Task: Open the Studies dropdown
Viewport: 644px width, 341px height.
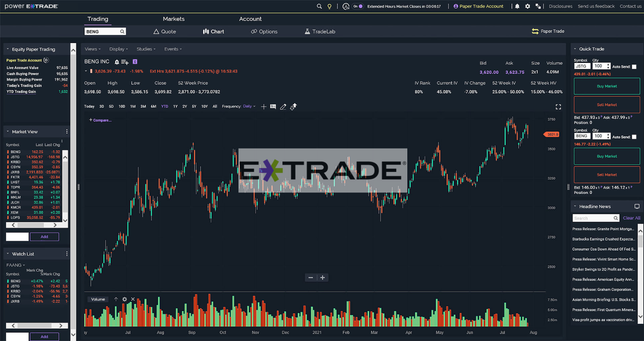Action: pos(146,49)
